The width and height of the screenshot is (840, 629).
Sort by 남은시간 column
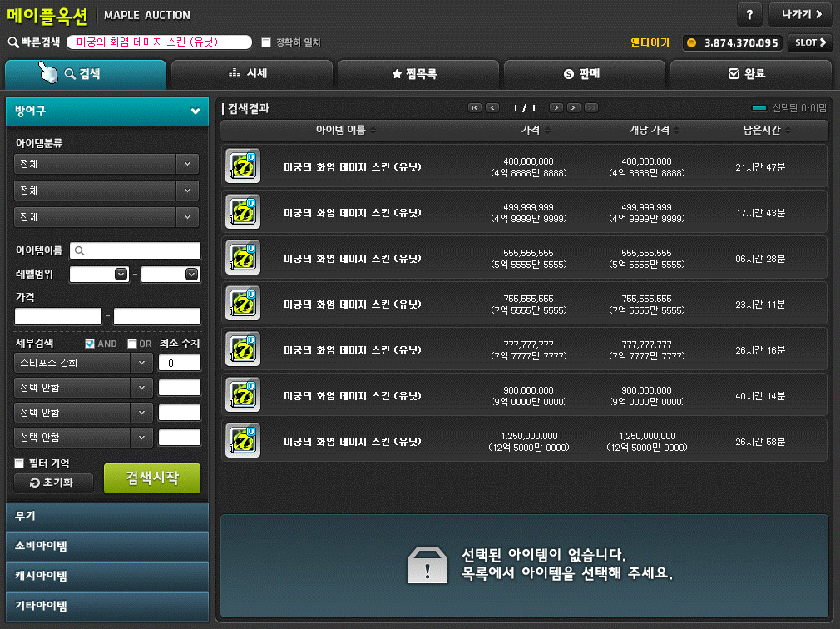tap(767, 130)
